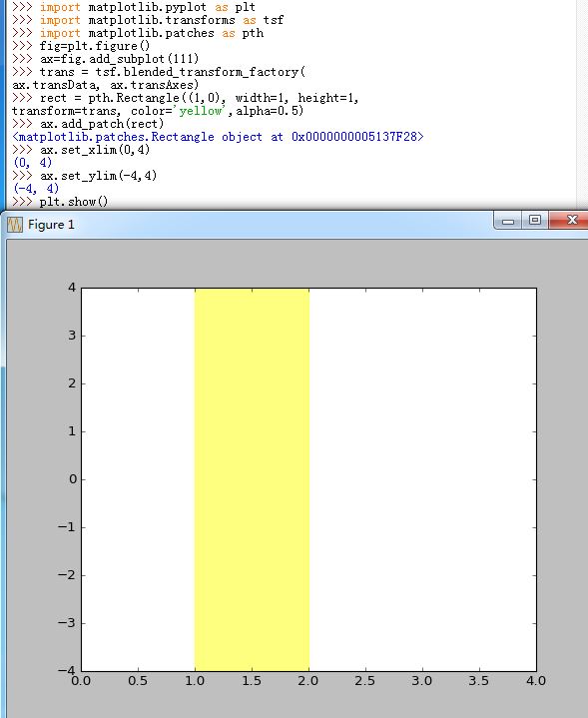Click the -3 y-axis tick label
Viewport: 588px width, 718px height.
(67, 623)
